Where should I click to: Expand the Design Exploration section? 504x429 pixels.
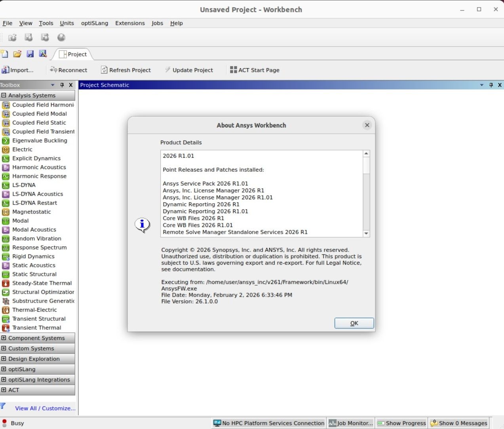(x=4, y=358)
